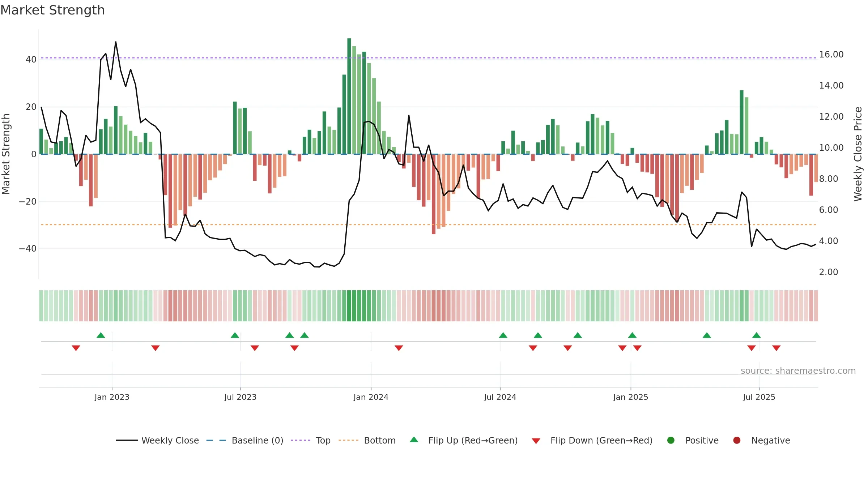Click the 20 tick on the left axis
This screenshot has height=488, width=868.
click(x=31, y=107)
